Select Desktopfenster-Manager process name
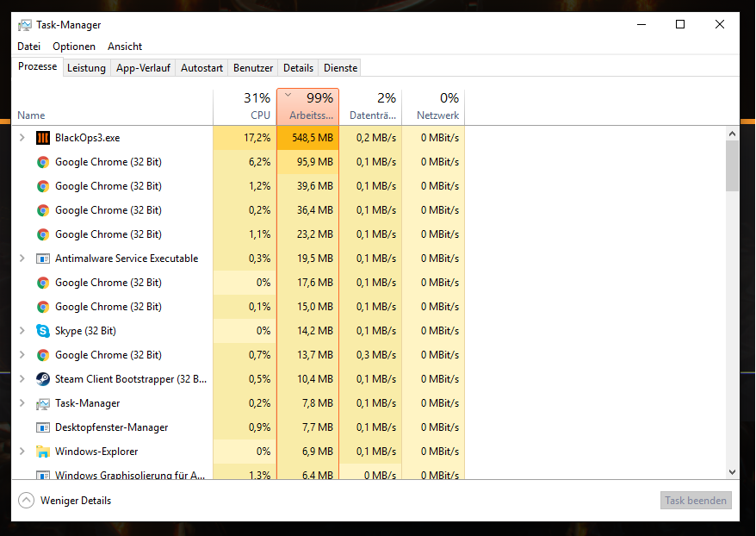756x536 pixels. point(111,427)
